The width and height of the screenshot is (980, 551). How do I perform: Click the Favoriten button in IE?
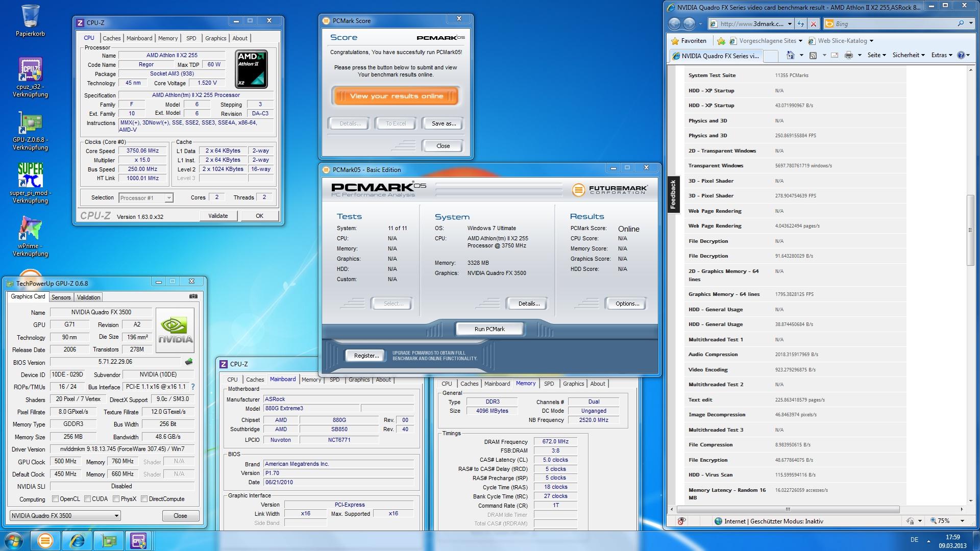coord(689,41)
